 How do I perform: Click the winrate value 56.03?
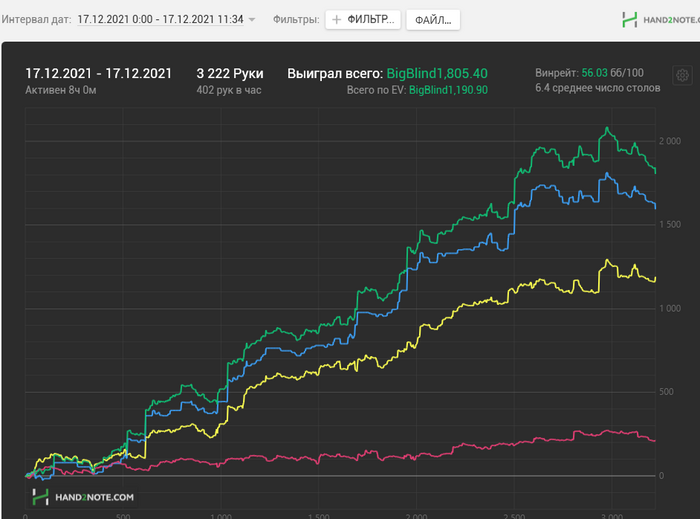coord(595,73)
